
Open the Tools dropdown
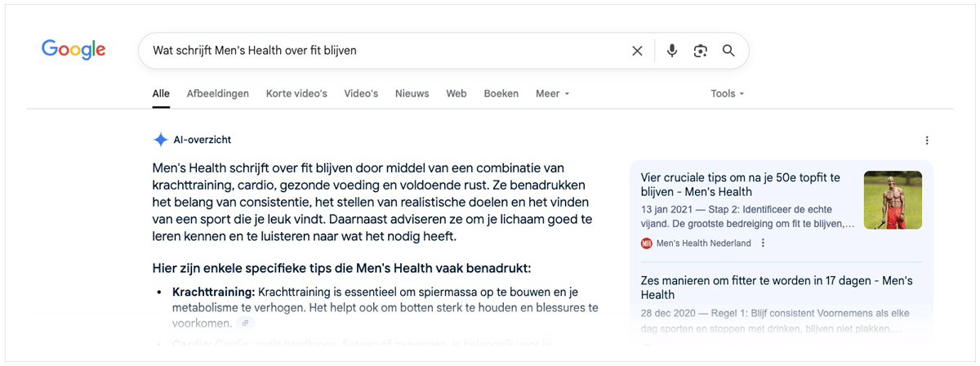727,93
